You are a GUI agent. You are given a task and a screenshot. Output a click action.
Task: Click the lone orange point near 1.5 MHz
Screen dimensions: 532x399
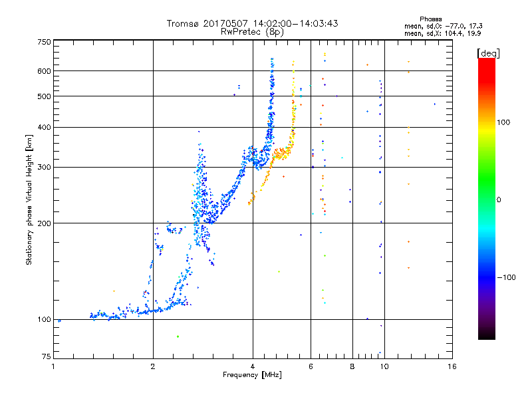pos(114,291)
